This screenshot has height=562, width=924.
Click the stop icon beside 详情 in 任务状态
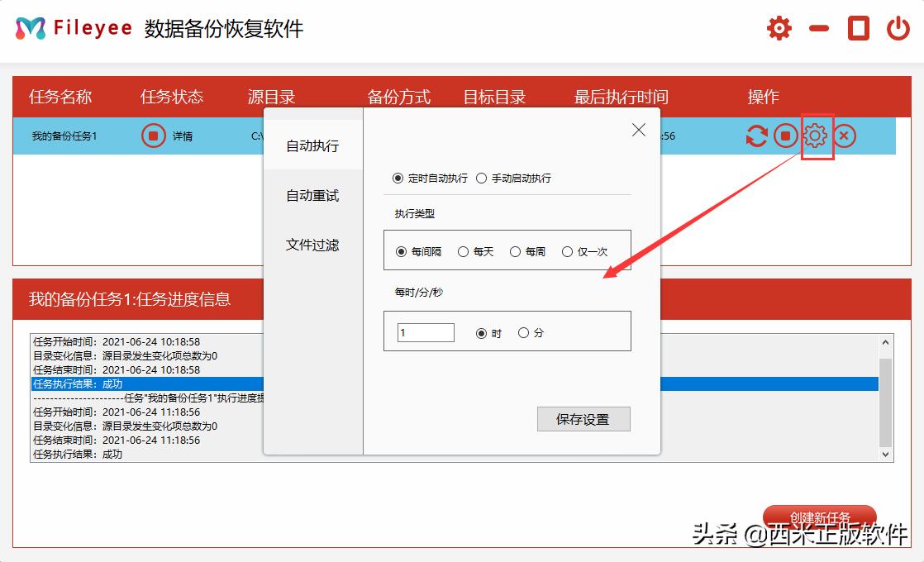point(152,136)
